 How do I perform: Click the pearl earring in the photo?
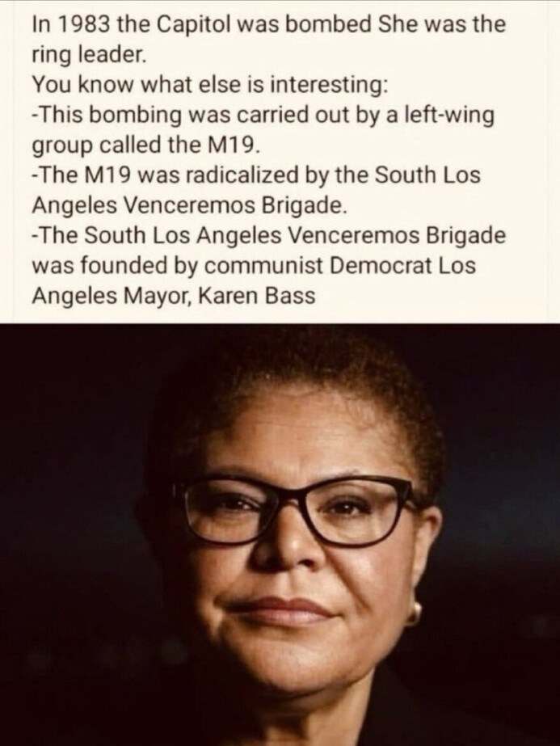[x=414, y=613]
